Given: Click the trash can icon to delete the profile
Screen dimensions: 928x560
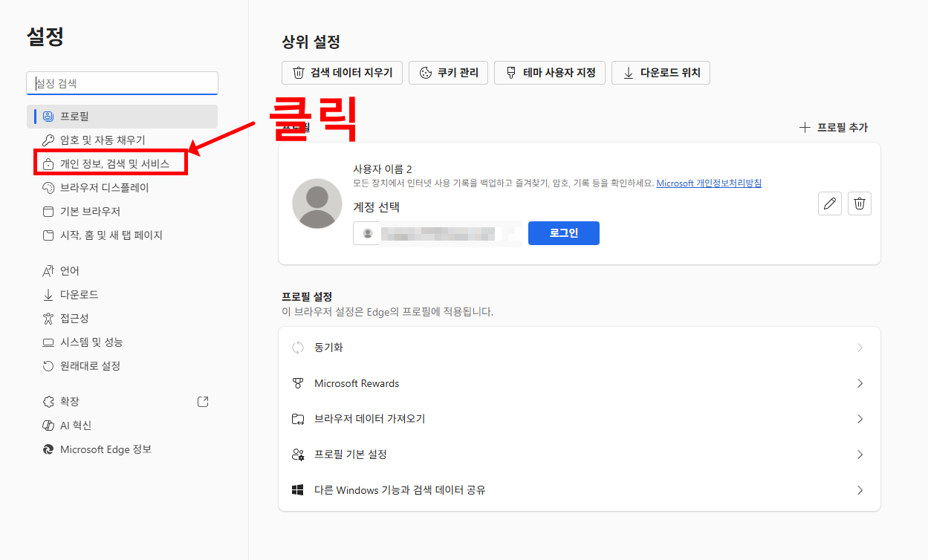Looking at the screenshot, I should click(860, 204).
